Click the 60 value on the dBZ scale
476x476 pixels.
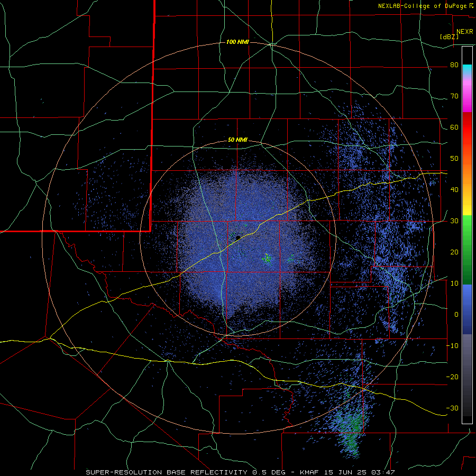pyautogui.click(x=454, y=127)
